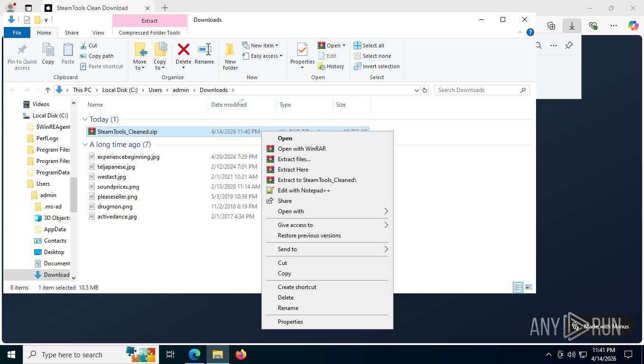Click Users in the address breadcrumb
This screenshot has height=364, width=644.
(x=155, y=90)
